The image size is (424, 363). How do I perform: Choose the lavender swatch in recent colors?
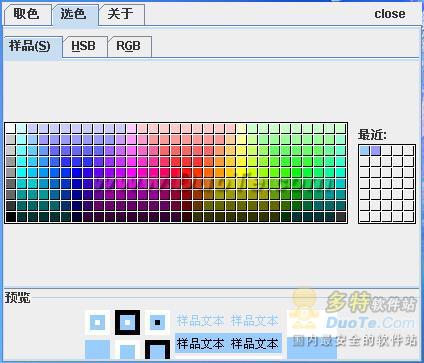point(376,150)
